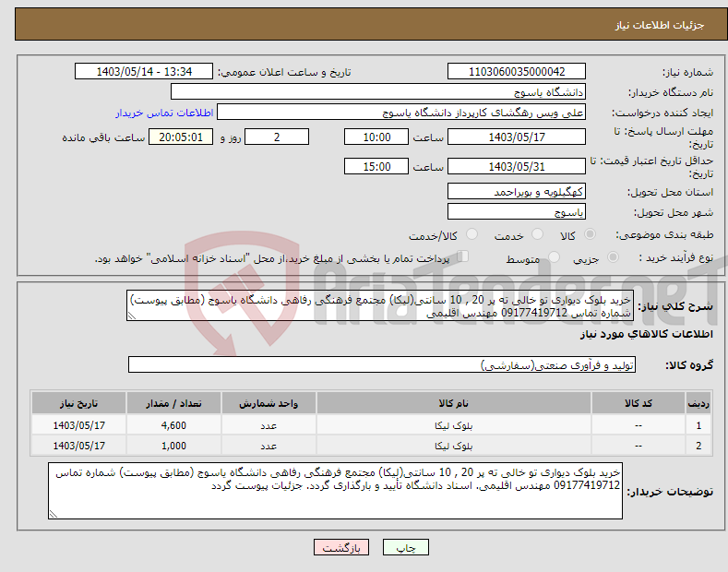Click the عدد unit cell in row 2
This screenshot has width=728, height=572.
pyautogui.click(x=269, y=446)
